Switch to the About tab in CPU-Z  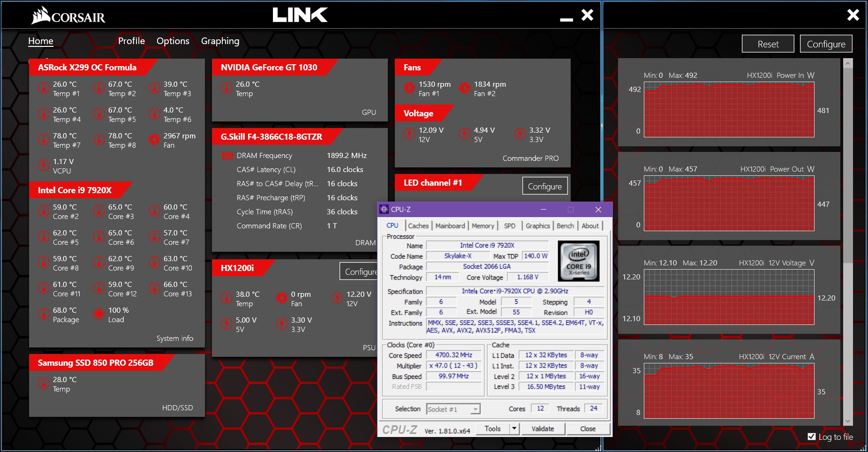(590, 226)
